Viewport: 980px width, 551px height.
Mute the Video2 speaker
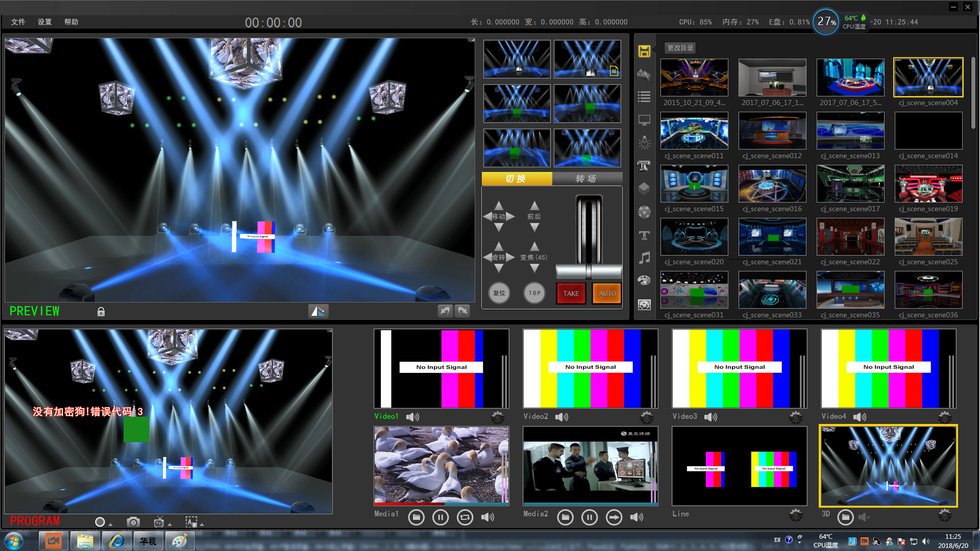[x=561, y=417]
